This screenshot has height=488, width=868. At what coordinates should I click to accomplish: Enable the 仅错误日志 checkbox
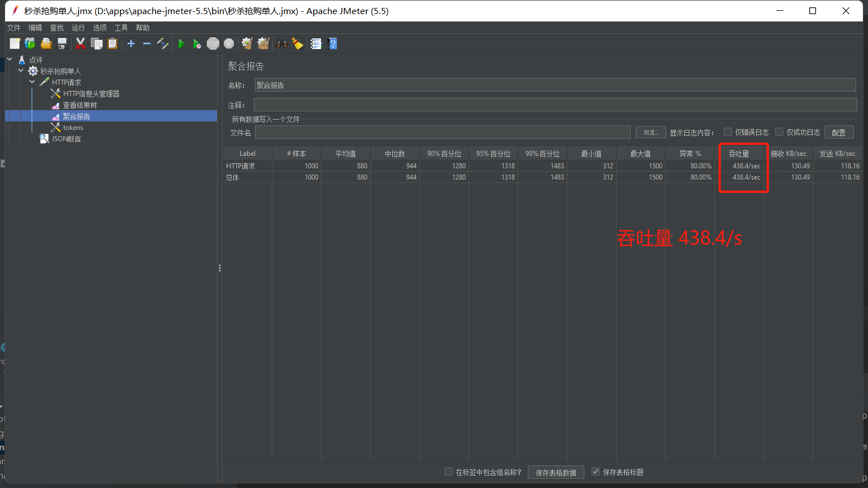click(728, 132)
